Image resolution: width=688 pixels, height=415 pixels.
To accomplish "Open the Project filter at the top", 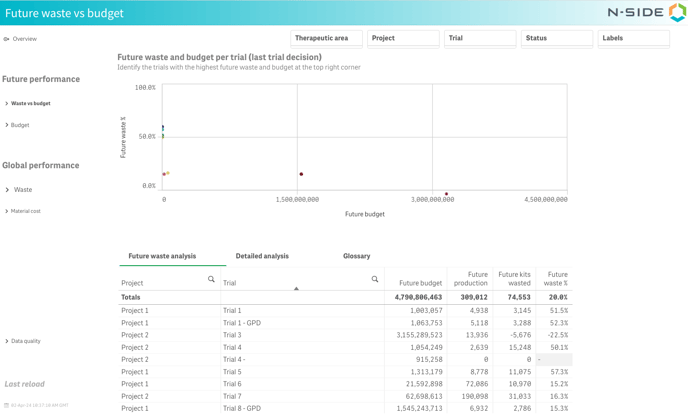I will click(403, 38).
